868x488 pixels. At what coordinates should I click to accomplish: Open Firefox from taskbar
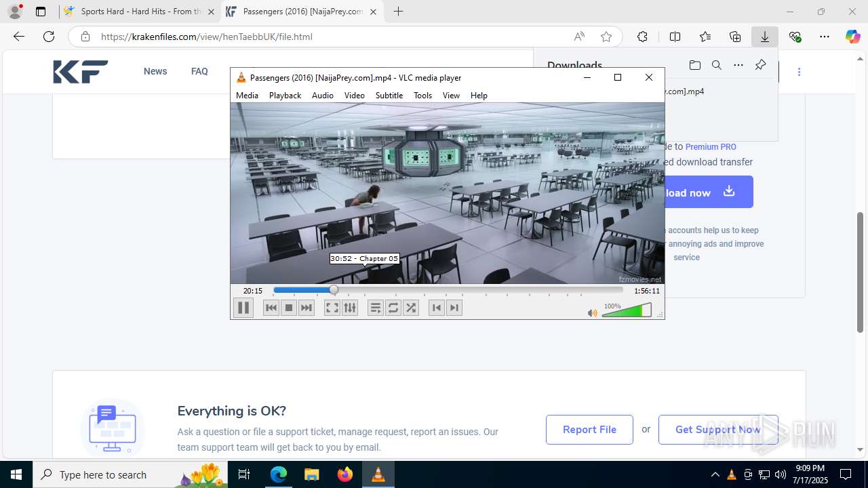(345, 474)
